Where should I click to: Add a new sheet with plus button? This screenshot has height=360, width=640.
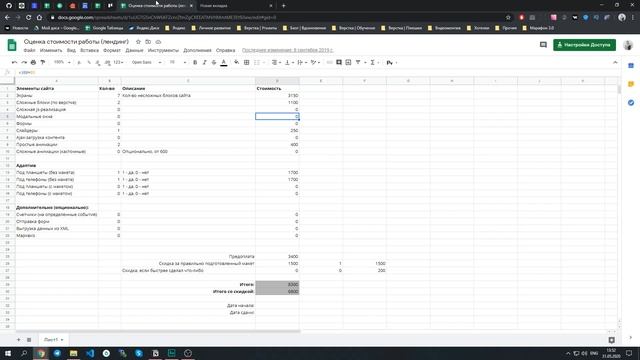click(x=18, y=340)
